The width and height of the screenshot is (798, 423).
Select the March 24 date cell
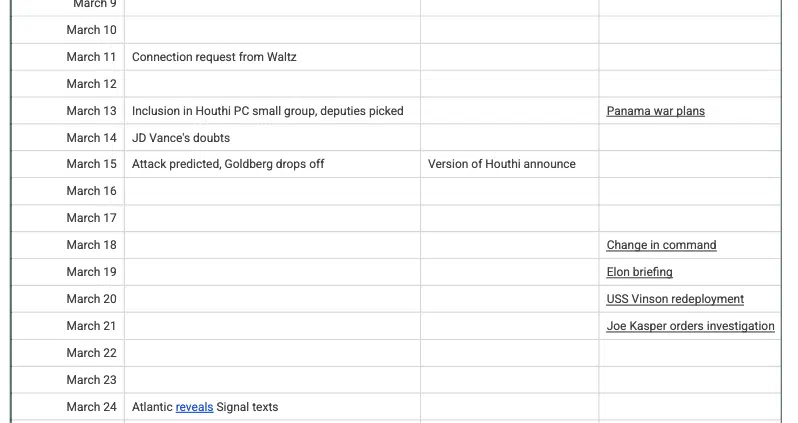(x=68, y=407)
